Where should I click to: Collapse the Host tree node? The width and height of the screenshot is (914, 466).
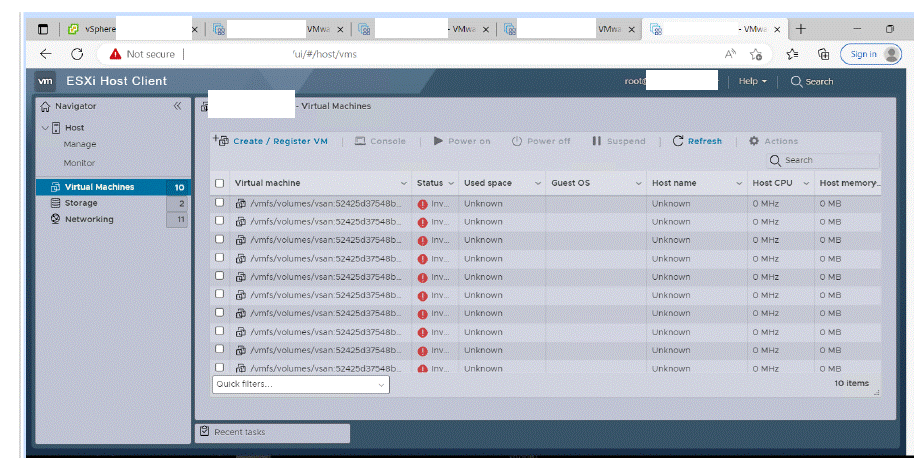pos(44,128)
